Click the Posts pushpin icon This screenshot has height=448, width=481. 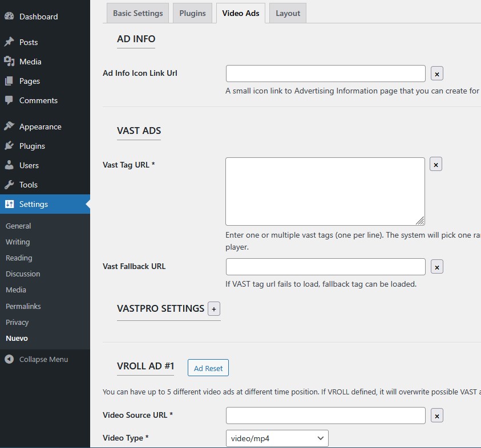(9, 42)
